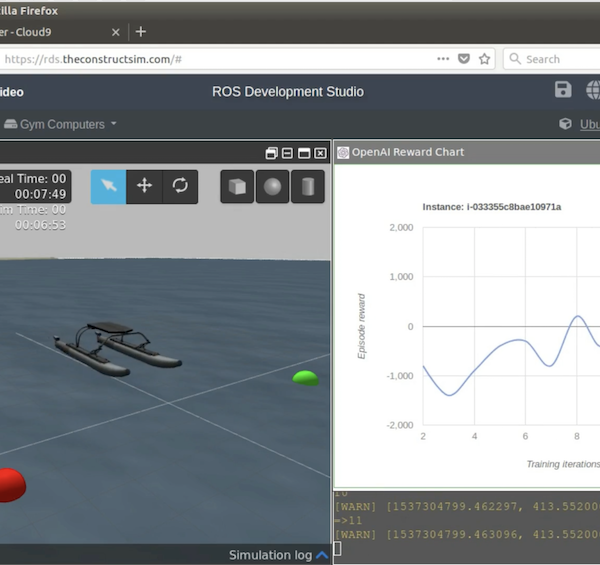
Task: Select the catamaran robot model
Action: coord(117,349)
